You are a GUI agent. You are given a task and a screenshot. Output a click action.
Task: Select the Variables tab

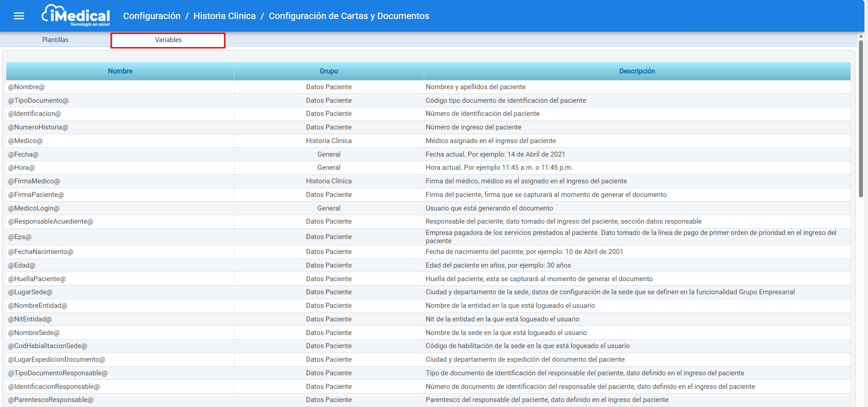click(168, 40)
